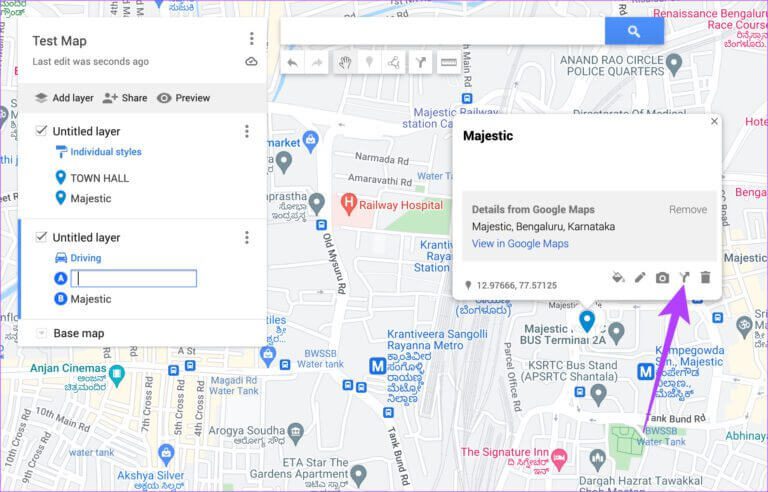The width and height of the screenshot is (768, 492).
Task: Click the cloud saved status icon
Action: [251, 62]
